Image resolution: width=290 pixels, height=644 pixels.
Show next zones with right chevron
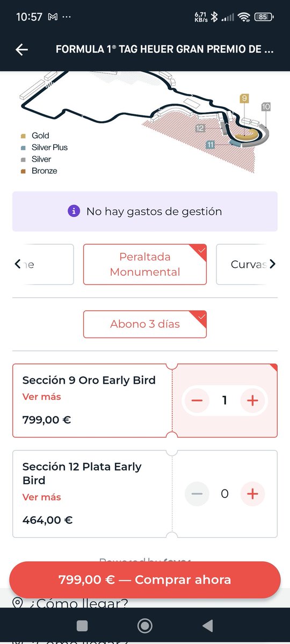point(272,264)
